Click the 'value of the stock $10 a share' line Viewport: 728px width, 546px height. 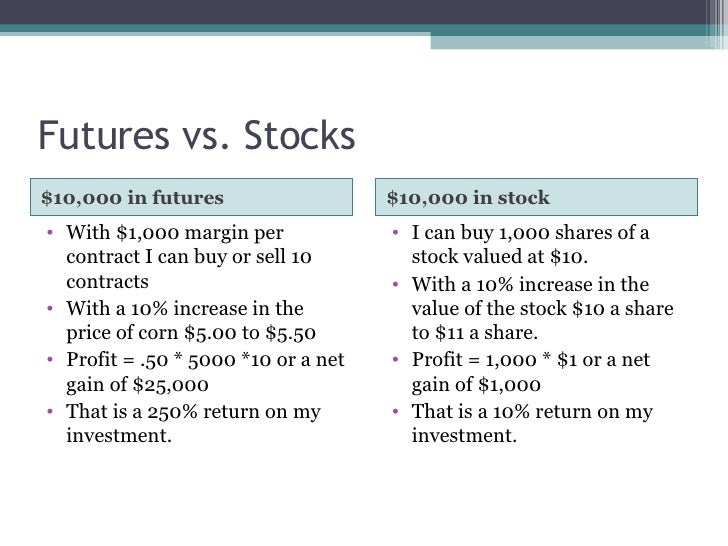[x=542, y=308]
